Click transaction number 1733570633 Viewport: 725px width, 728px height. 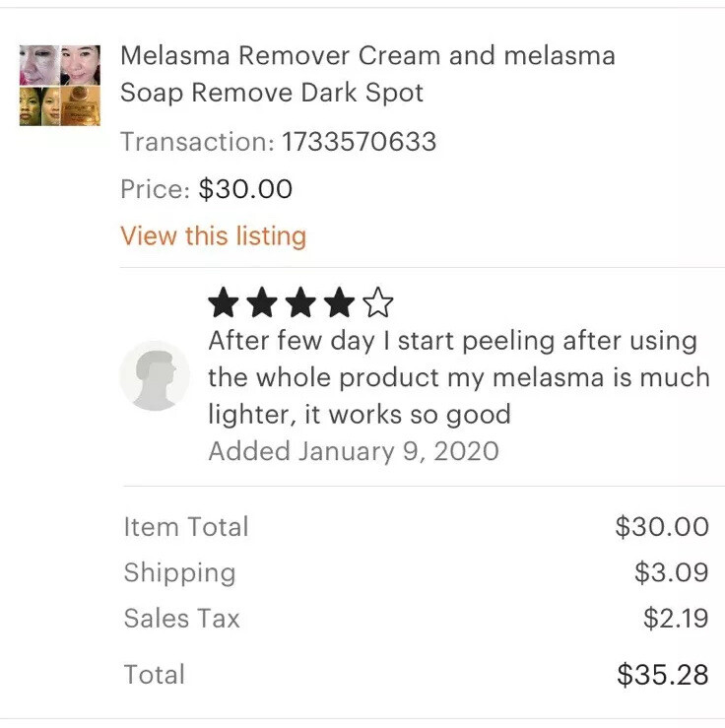360,142
